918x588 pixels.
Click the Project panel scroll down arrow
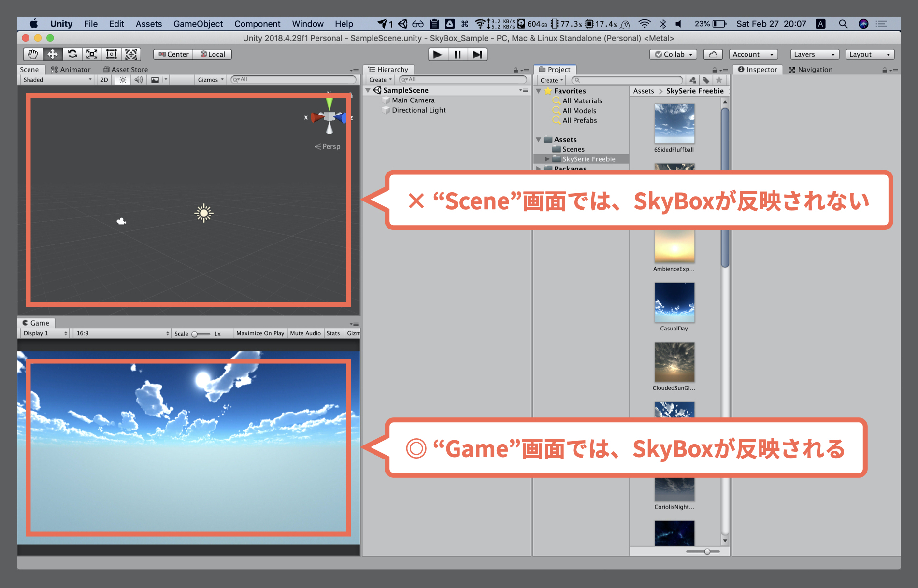click(725, 541)
